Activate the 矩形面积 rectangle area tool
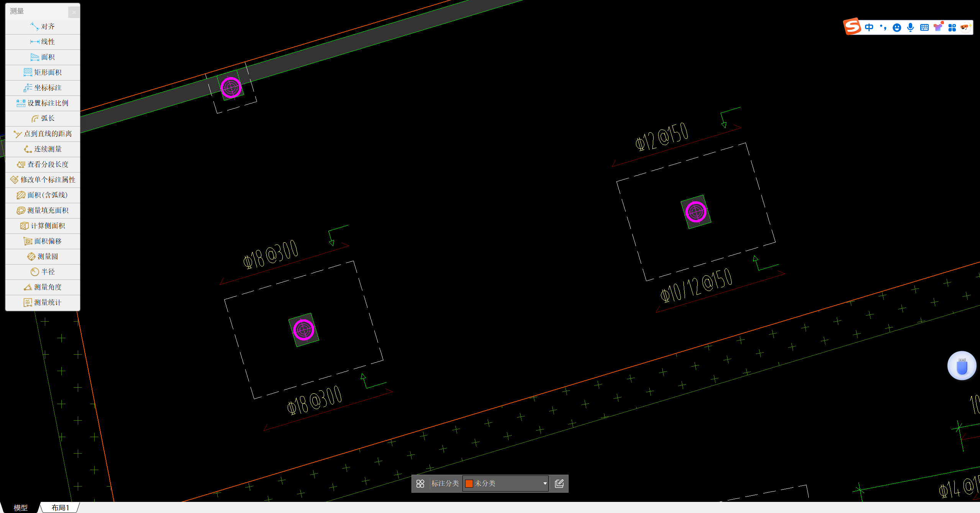The width and height of the screenshot is (980, 513). pos(43,72)
